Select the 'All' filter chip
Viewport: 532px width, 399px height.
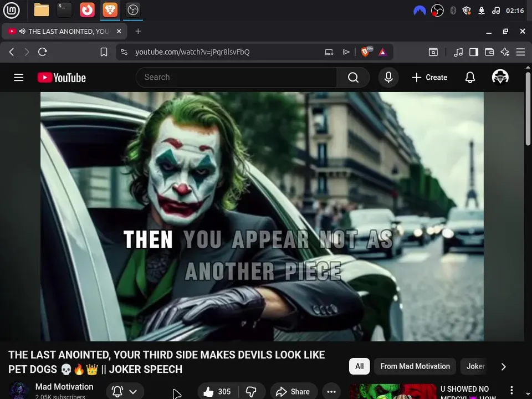pyautogui.click(x=359, y=366)
